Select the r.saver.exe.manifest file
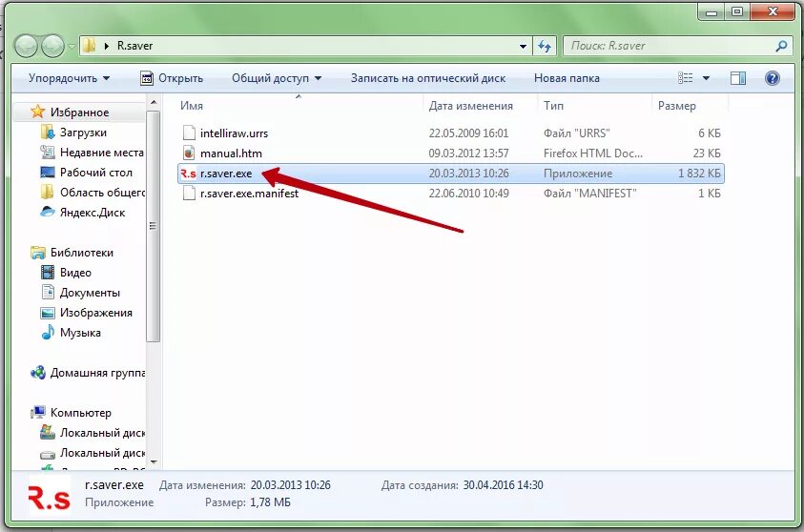804x532 pixels. 249,194
